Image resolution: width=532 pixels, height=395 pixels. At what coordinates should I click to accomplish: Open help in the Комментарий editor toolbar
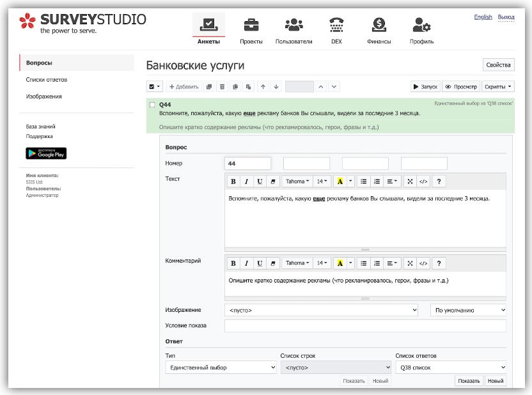pos(439,263)
